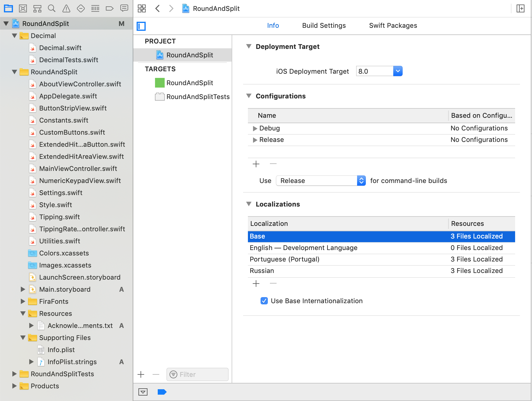Select RoundAndSplit under PROJECT
The width and height of the screenshot is (532, 401).
(183, 55)
